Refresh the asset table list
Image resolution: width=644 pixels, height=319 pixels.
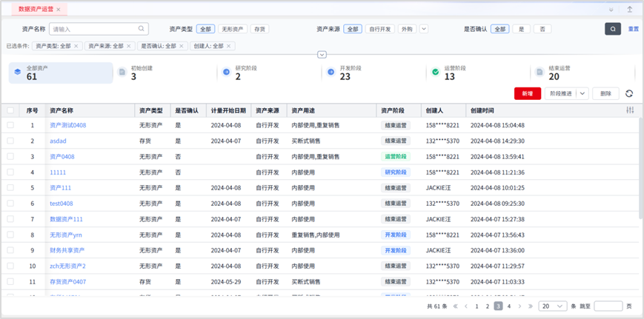629,94
